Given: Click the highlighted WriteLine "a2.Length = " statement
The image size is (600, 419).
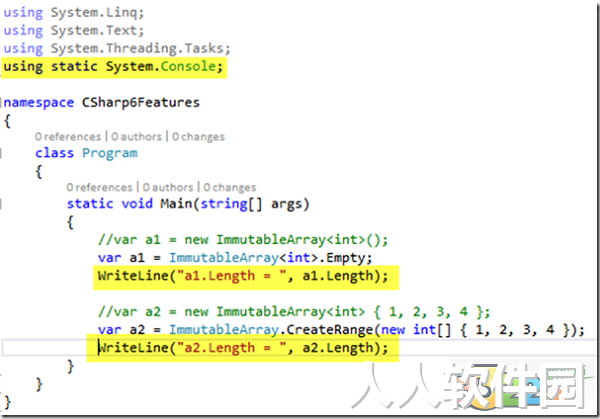Looking at the screenshot, I should [x=243, y=348].
